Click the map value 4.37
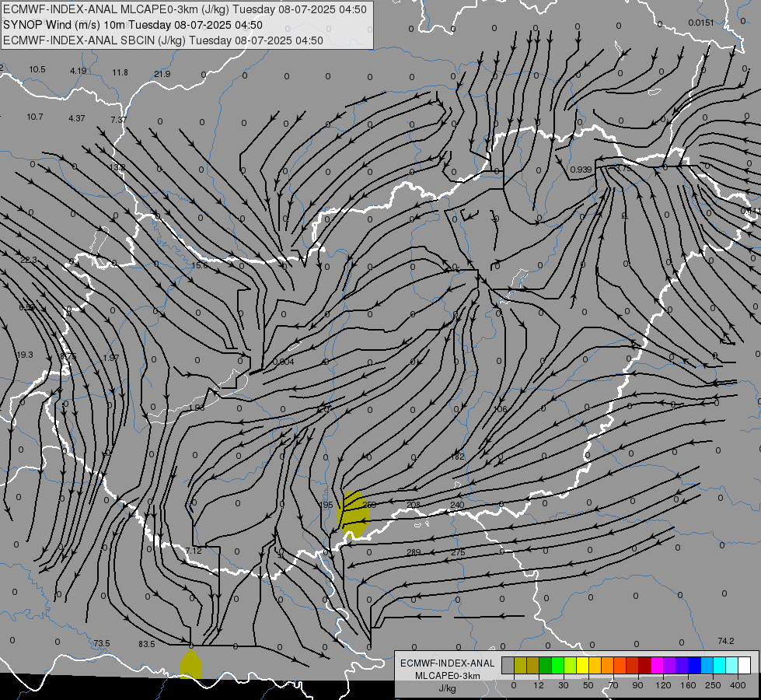The width and height of the screenshot is (761, 700). point(77,118)
